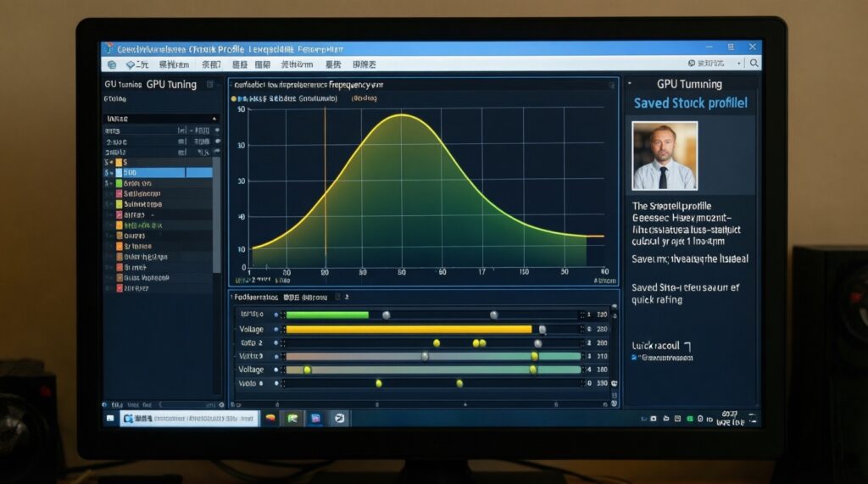Click the globe icon at toolbar's left end
Image resolution: width=868 pixels, height=484 pixels.
(111, 64)
